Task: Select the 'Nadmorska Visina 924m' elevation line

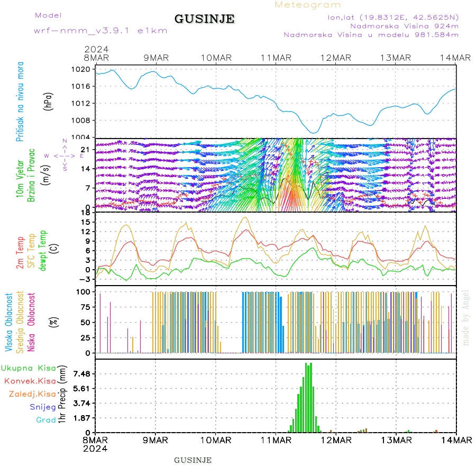Action: pos(405,26)
